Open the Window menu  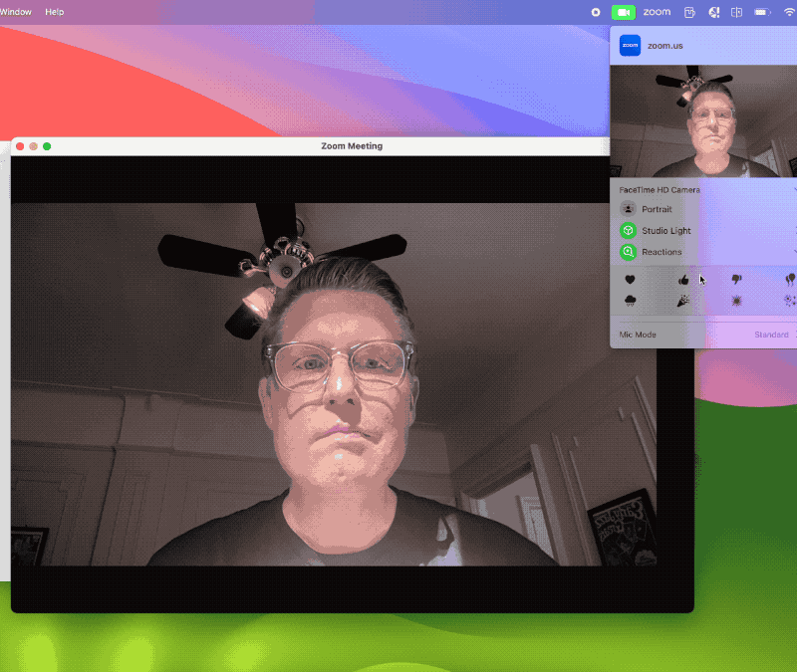[x=16, y=12]
